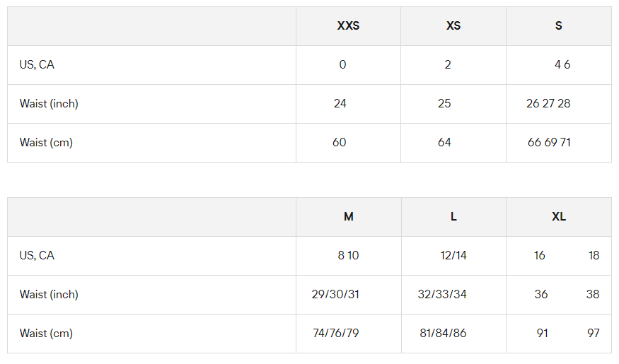Click Waist (cm) label in first table
This screenshot has height=364, width=619.
(46, 142)
